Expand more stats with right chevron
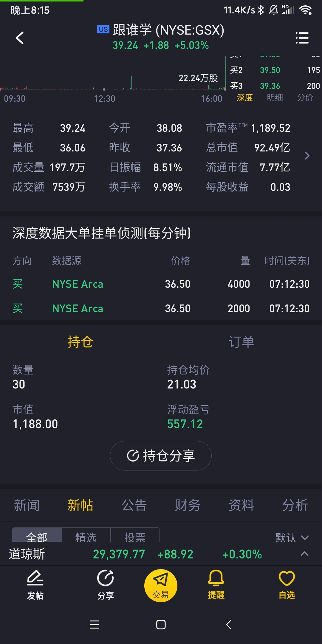 [307, 156]
